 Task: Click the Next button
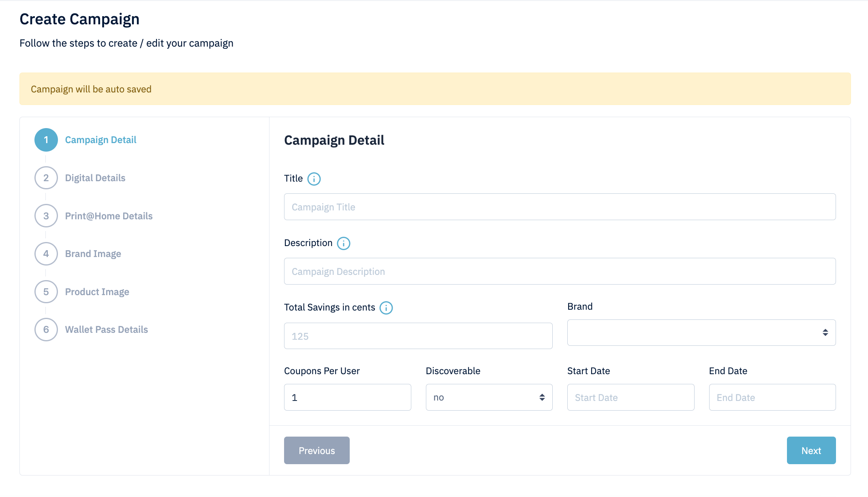[811, 450]
